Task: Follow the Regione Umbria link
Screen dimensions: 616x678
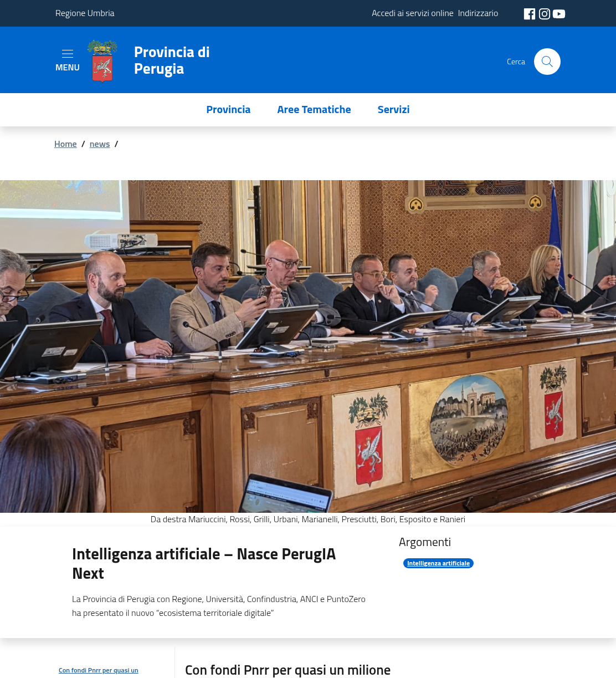Action: click(x=85, y=13)
